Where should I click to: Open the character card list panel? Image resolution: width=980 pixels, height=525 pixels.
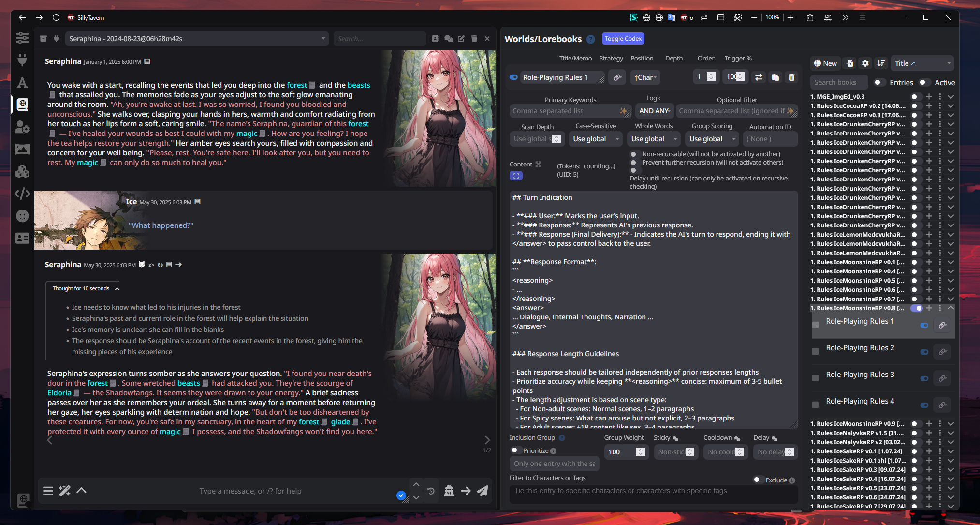[x=22, y=238]
